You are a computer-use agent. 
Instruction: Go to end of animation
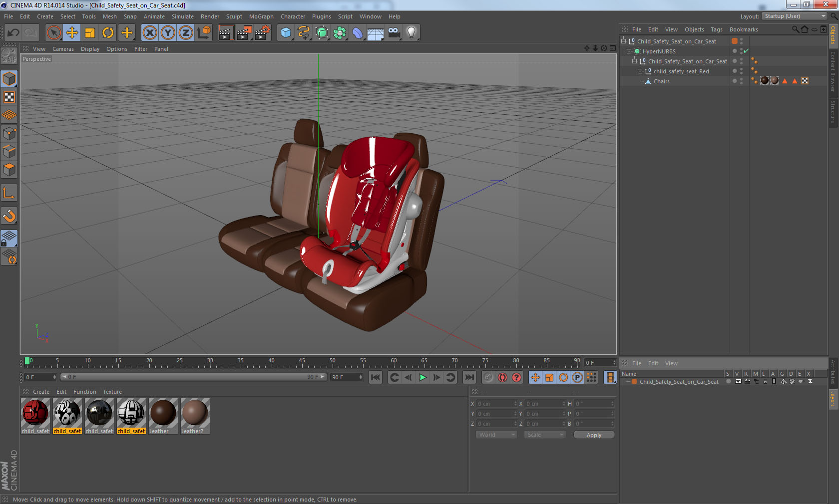(x=469, y=377)
